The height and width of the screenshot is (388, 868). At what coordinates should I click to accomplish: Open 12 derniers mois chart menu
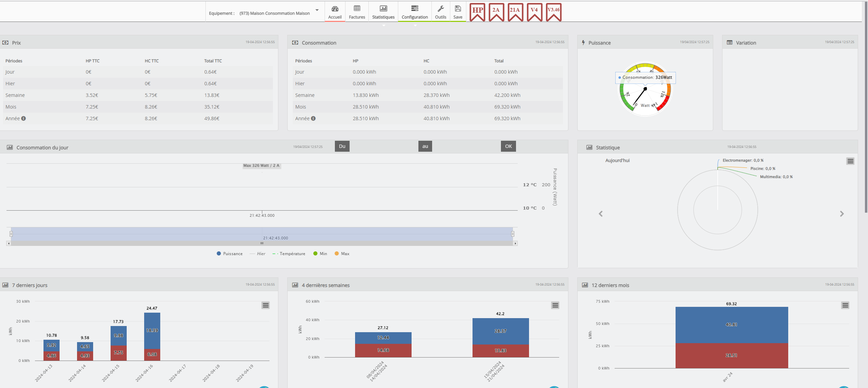click(x=845, y=305)
